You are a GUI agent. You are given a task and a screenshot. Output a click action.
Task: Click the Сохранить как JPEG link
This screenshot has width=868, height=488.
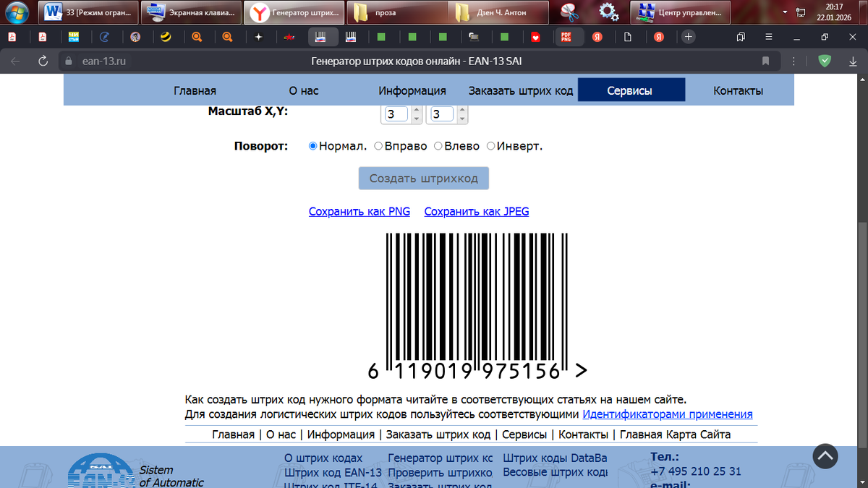[477, 212]
